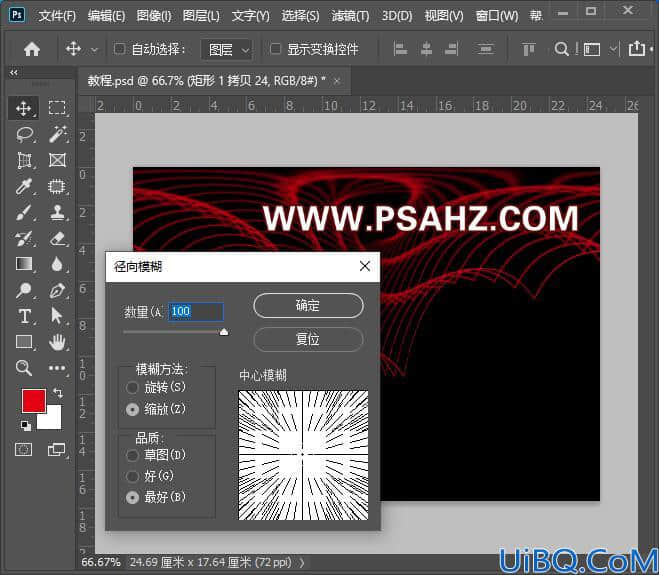Change the screen mode
This screenshot has height=575, width=659.
(x=57, y=449)
